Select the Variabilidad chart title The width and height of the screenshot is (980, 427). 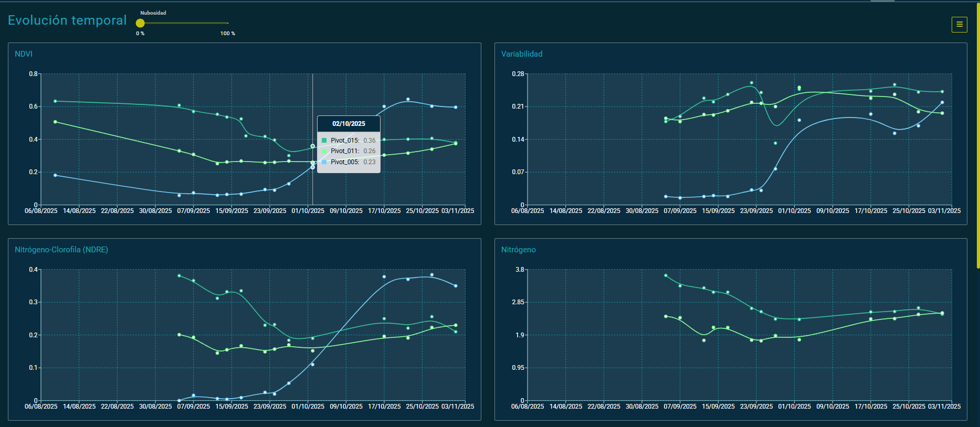[x=521, y=54]
